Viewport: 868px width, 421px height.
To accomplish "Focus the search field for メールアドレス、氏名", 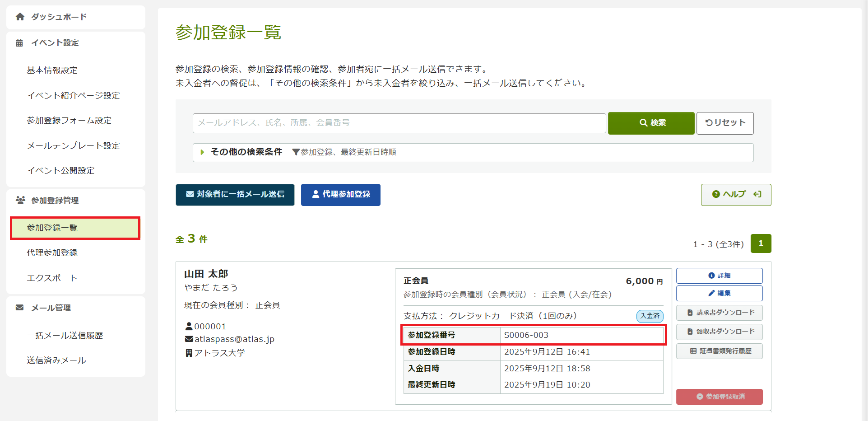I will pyautogui.click(x=399, y=123).
